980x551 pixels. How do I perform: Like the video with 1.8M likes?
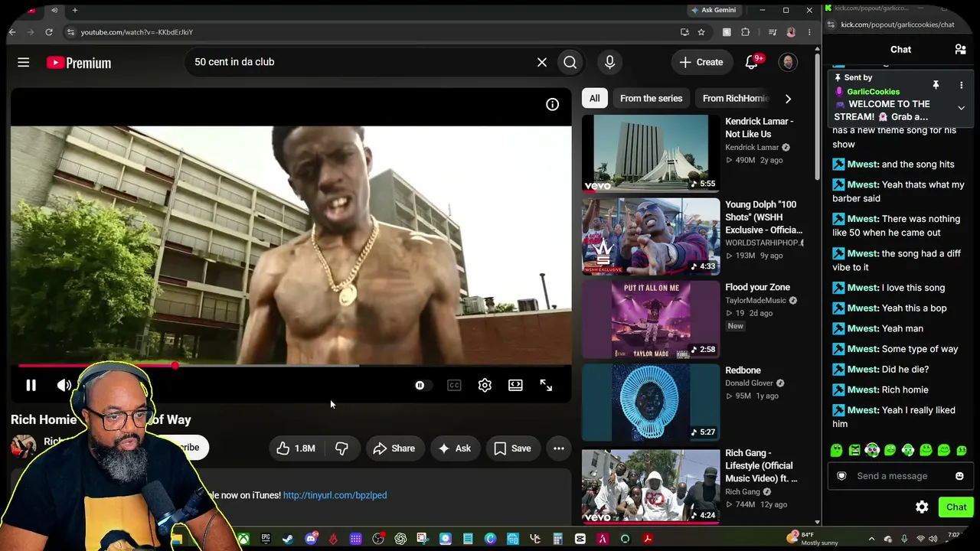coord(296,448)
